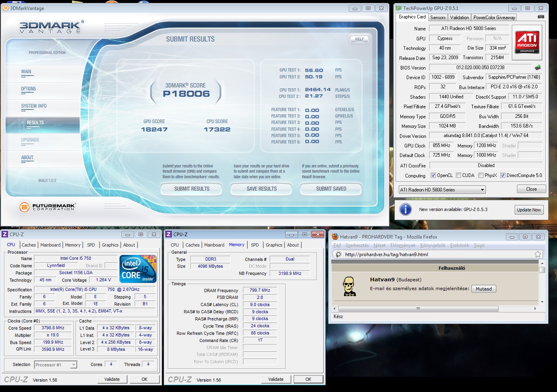Image resolution: width=557 pixels, height=392 pixels.
Task: Open the PowerColor Giveaway tab
Action: [x=494, y=18]
